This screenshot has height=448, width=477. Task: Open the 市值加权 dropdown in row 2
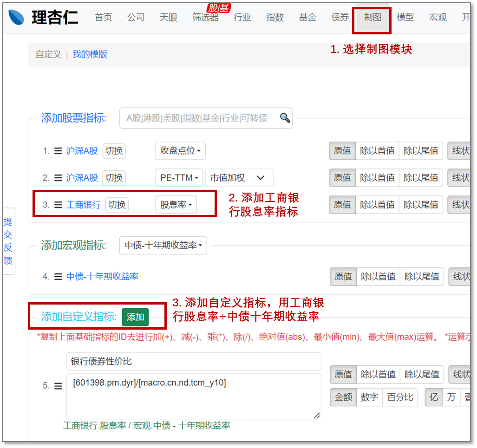(239, 178)
